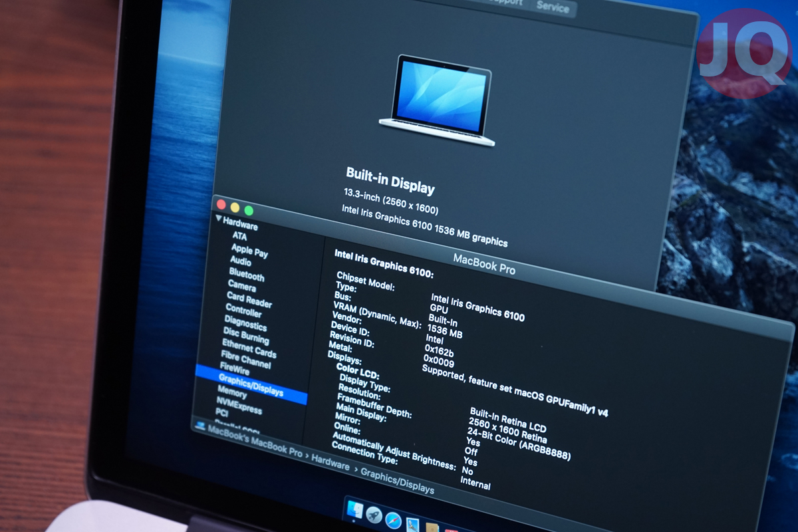Choose PCI in Hardware list

click(x=221, y=413)
